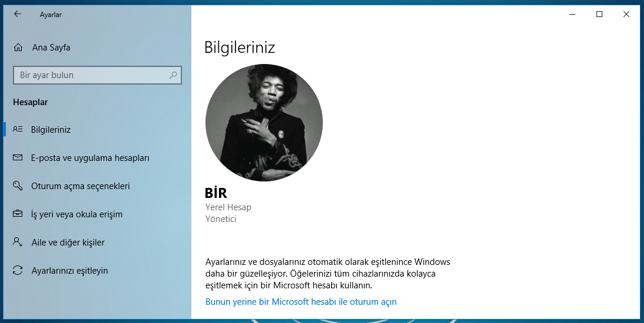Select 'İş yeri veya okula erişim'
The width and height of the screenshot is (644, 323).
click(x=77, y=214)
